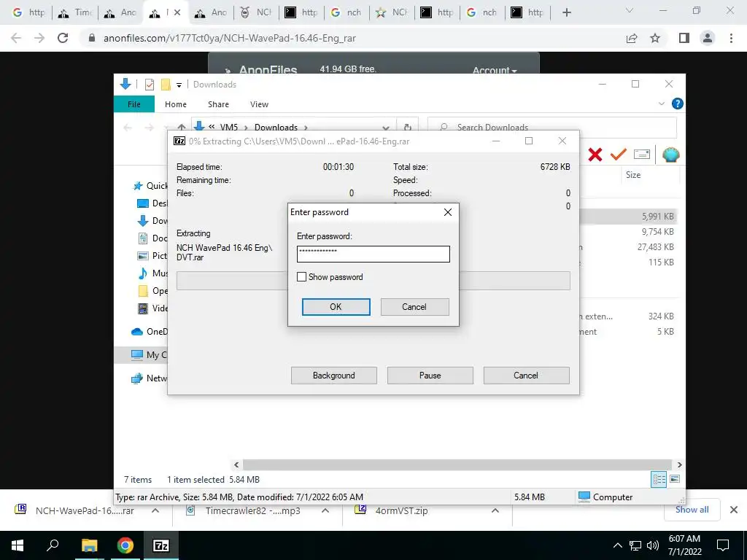Open Chrome profile avatar menu
This screenshot has width=747, height=560.
(x=708, y=38)
